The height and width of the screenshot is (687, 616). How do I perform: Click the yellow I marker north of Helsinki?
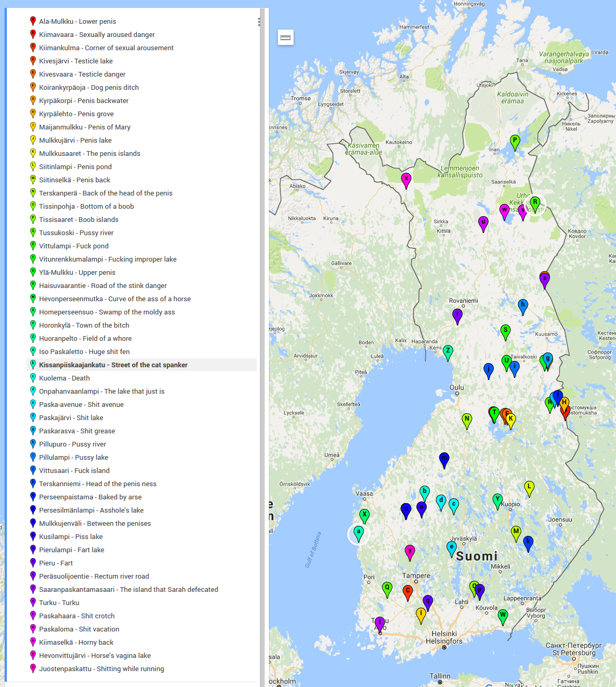tap(421, 616)
